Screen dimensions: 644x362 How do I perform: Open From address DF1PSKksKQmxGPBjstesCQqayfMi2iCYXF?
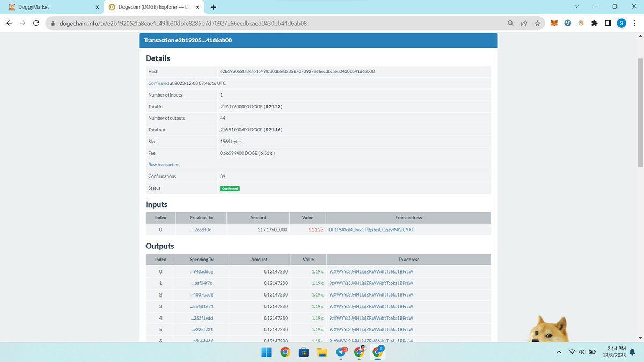pos(371,230)
